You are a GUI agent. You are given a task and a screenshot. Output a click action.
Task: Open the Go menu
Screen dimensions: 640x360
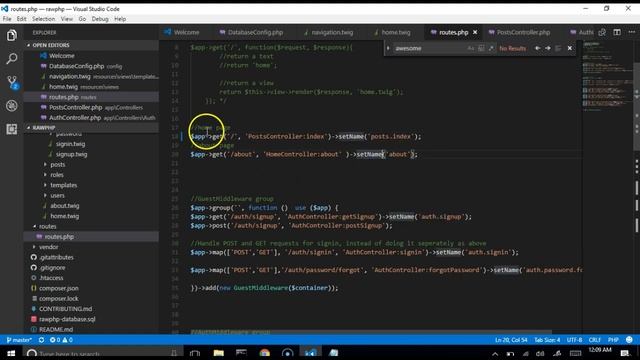coord(82,19)
